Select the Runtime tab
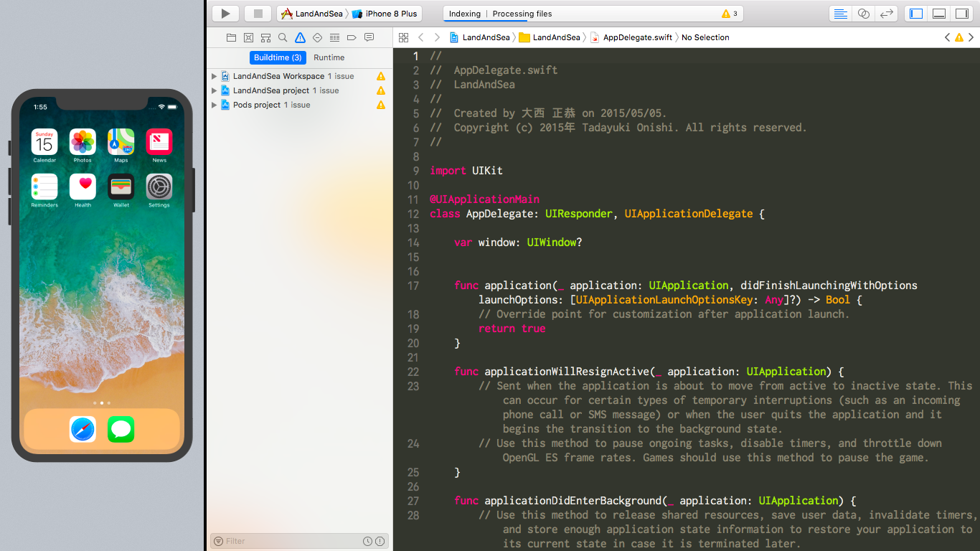980x551 pixels. [329, 57]
